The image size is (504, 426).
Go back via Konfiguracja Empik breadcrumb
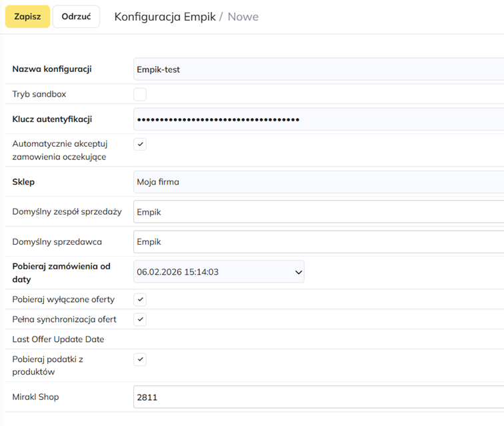[165, 17]
